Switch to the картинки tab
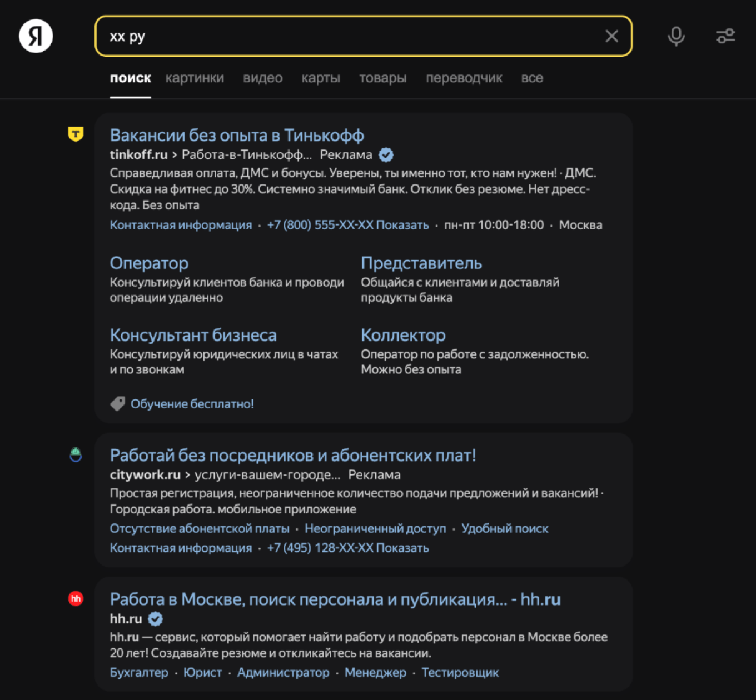Image resolution: width=756 pixels, height=700 pixels. point(195,78)
